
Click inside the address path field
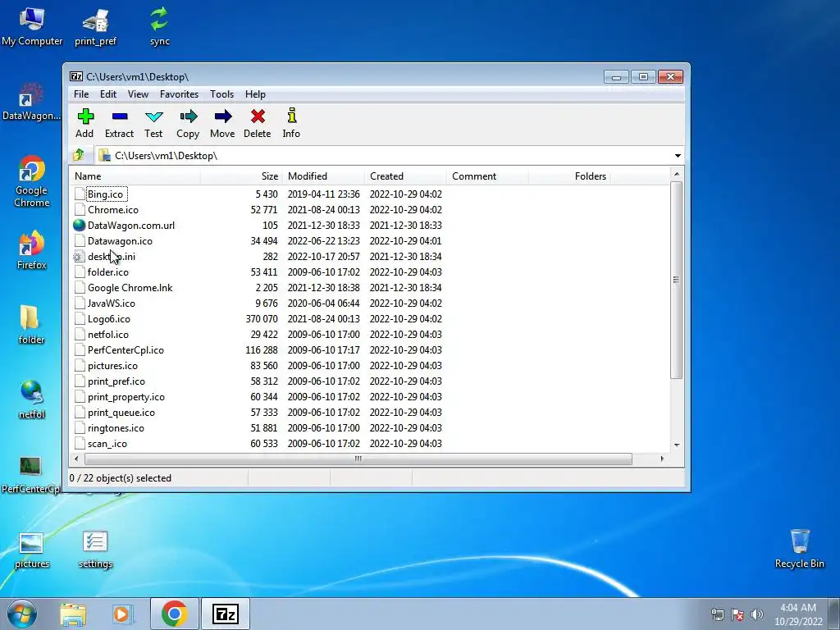point(384,156)
